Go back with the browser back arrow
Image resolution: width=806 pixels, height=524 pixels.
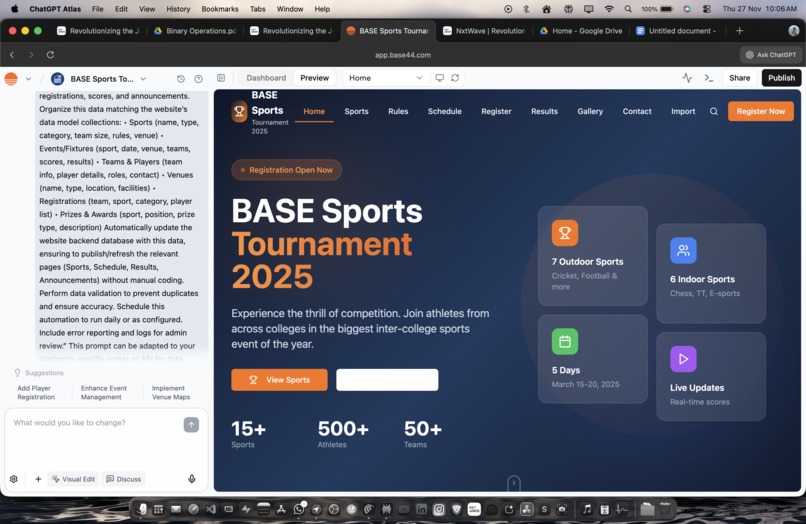[x=12, y=55]
